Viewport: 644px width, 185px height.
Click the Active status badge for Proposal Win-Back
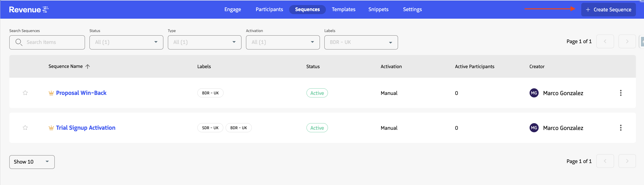[317, 93]
